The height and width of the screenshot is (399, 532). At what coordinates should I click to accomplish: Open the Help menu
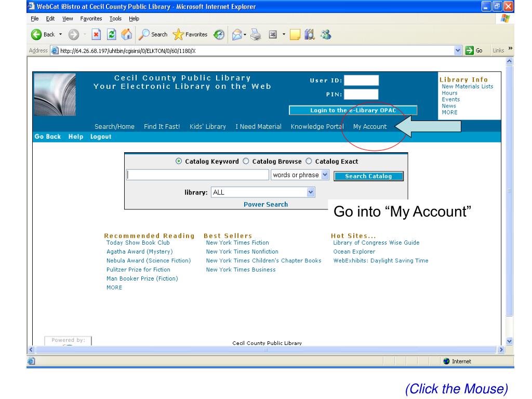[134, 19]
